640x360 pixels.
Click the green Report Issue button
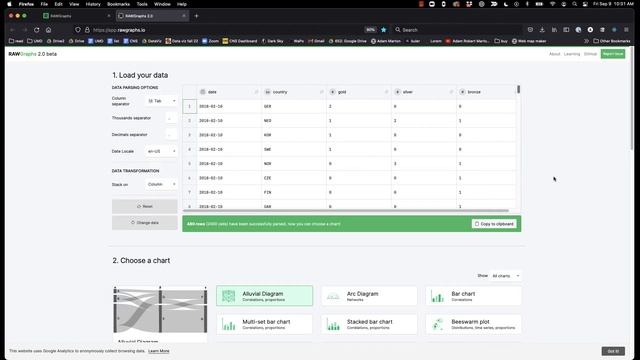(x=613, y=54)
